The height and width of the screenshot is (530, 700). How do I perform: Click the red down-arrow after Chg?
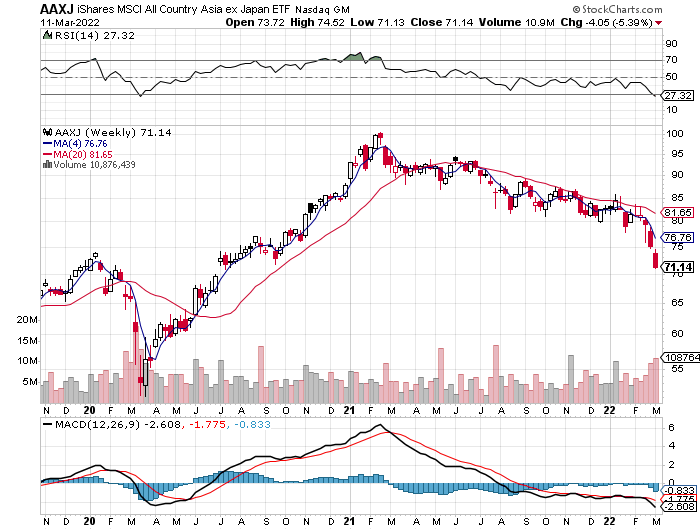tap(659, 23)
